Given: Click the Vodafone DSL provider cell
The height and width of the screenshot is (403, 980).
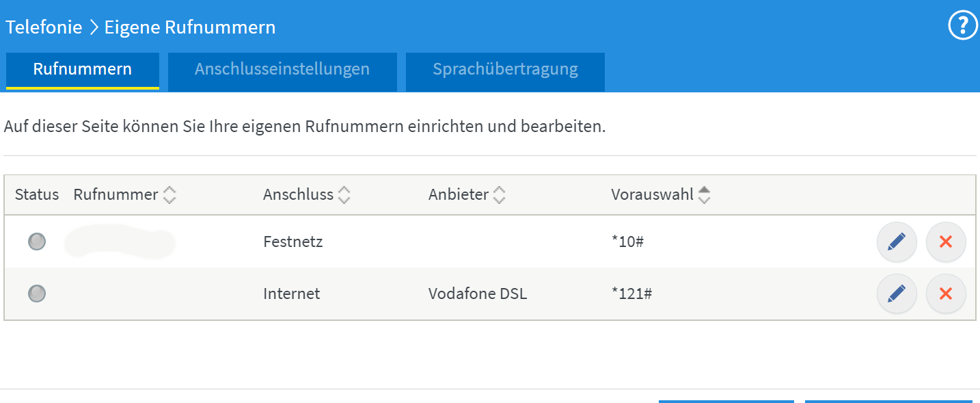Looking at the screenshot, I should 478,294.
